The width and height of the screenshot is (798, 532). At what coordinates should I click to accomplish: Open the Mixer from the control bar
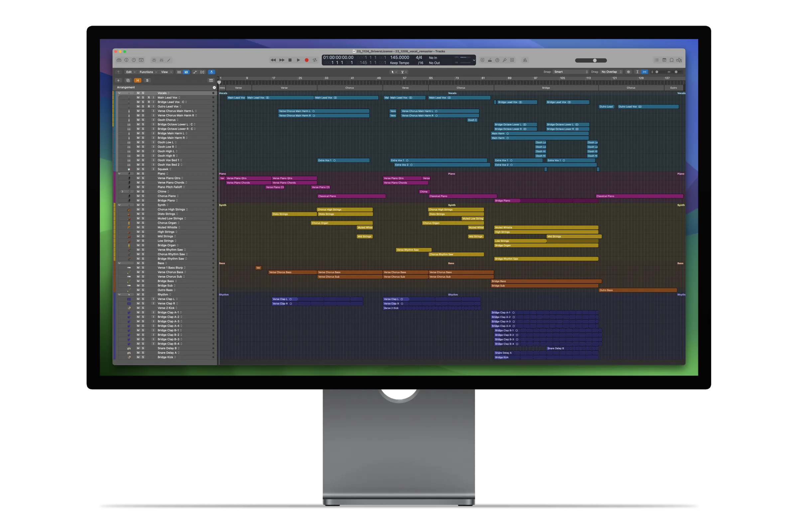162,60
